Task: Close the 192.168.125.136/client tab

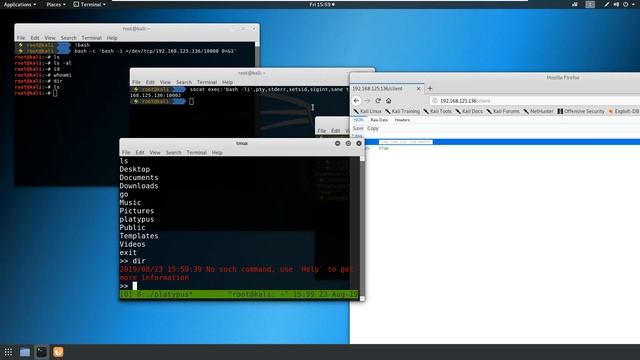Action: pyautogui.click(x=418, y=88)
